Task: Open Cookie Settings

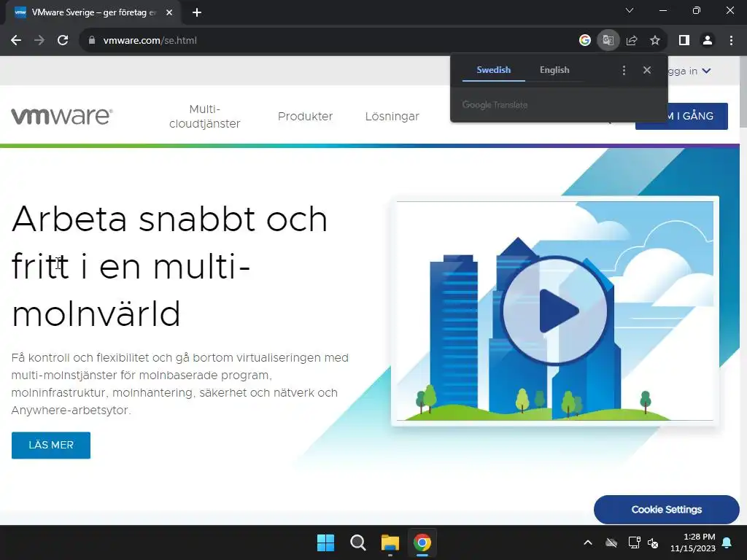Action: coord(667,510)
